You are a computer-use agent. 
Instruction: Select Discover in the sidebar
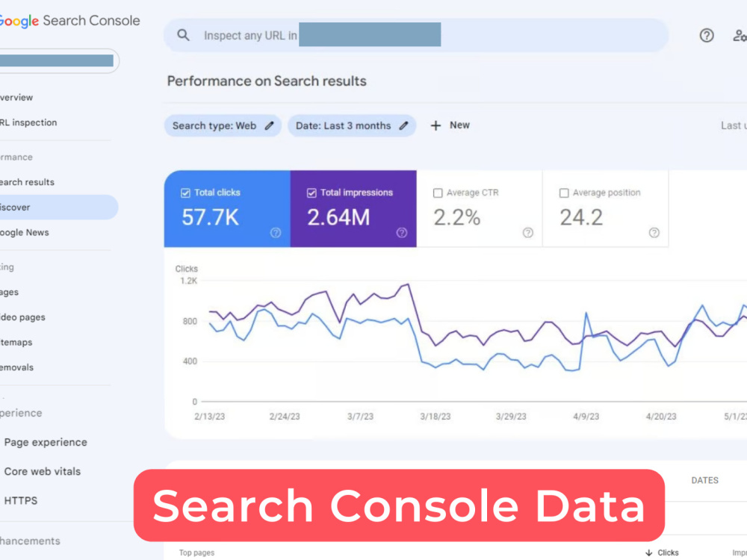point(58,207)
